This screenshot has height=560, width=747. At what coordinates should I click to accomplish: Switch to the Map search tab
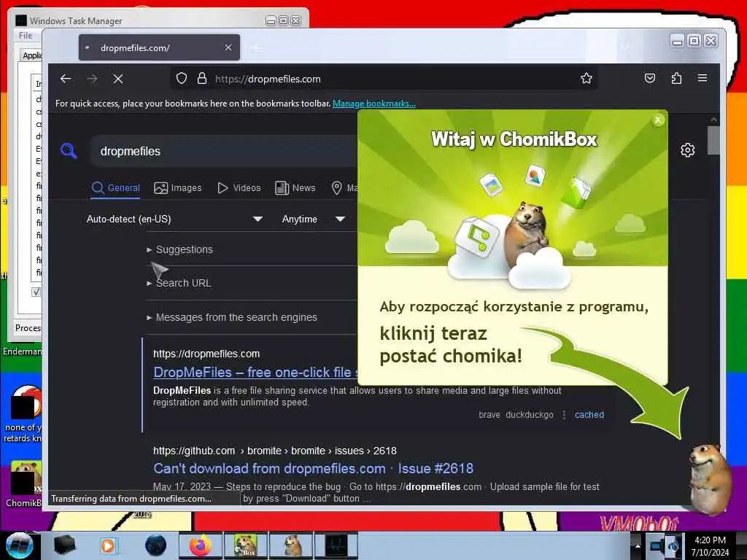coord(344,188)
